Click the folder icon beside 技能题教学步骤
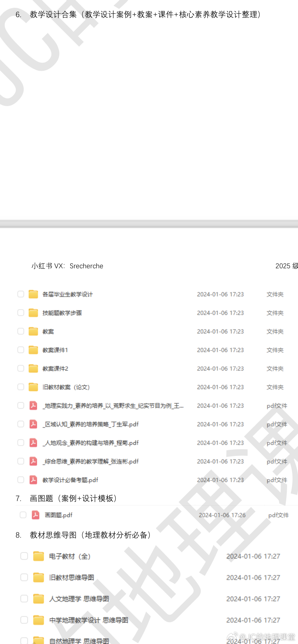This screenshot has height=644, width=298. 33,313
